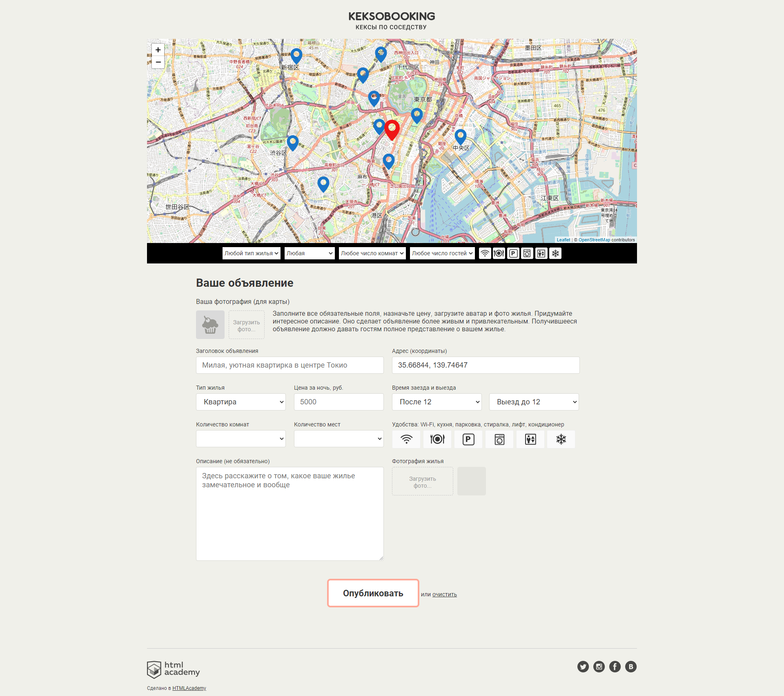Image resolution: width=784 pixels, height=696 pixels.
Task: Toggle Wi-Fi filter in map filter bar
Action: (x=485, y=253)
